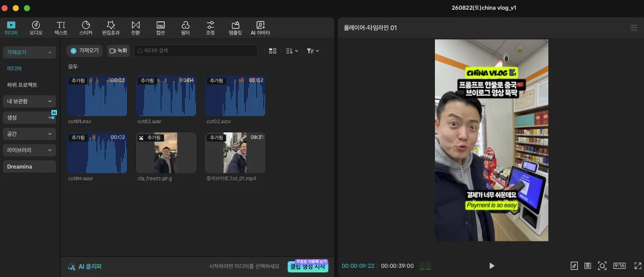The width and height of the screenshot is (644, 277).
Task: Click the cut01.wav file name label
Action: 80,122
